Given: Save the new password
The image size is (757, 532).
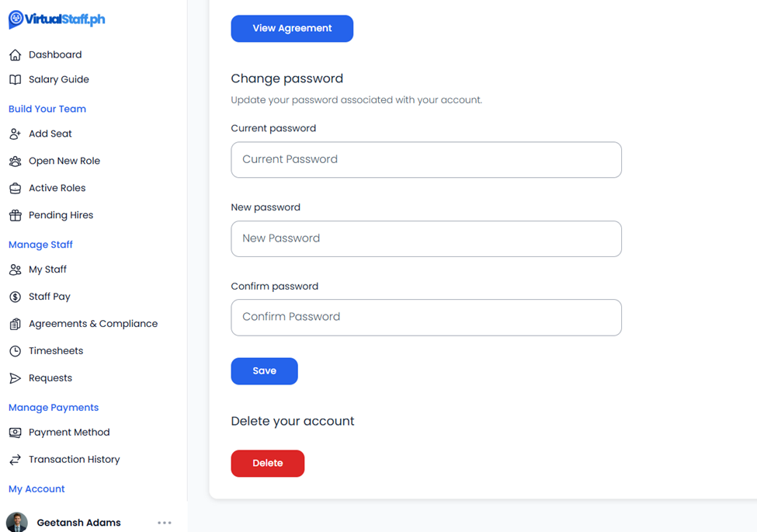Looking at the screenshot, I should [264, 371].
